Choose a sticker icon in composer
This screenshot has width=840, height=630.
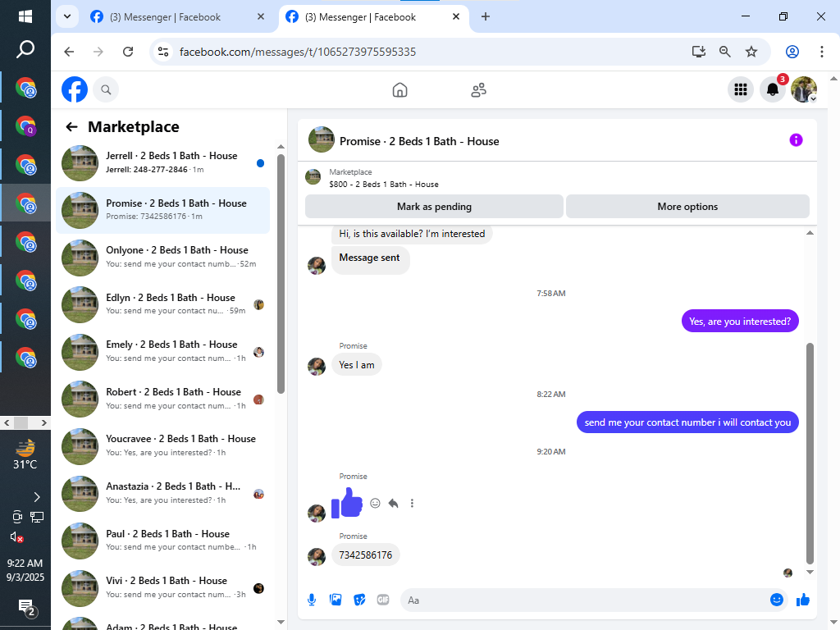pos(359,600)
